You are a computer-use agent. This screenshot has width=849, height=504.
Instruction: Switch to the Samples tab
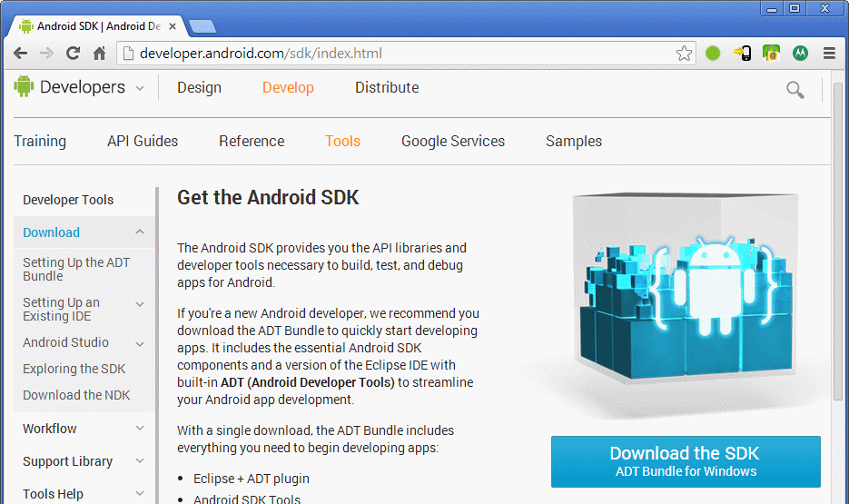pos(574,141)
